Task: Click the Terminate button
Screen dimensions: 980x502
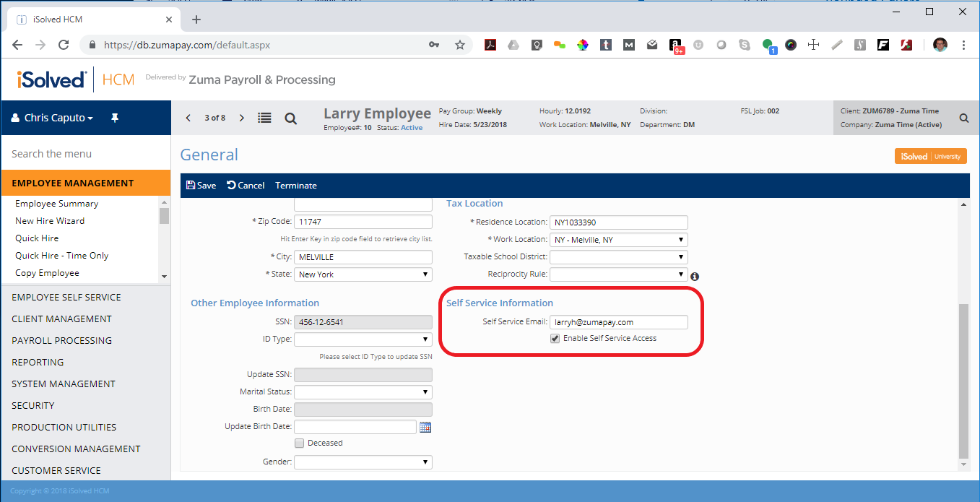Action: (296, 186)
